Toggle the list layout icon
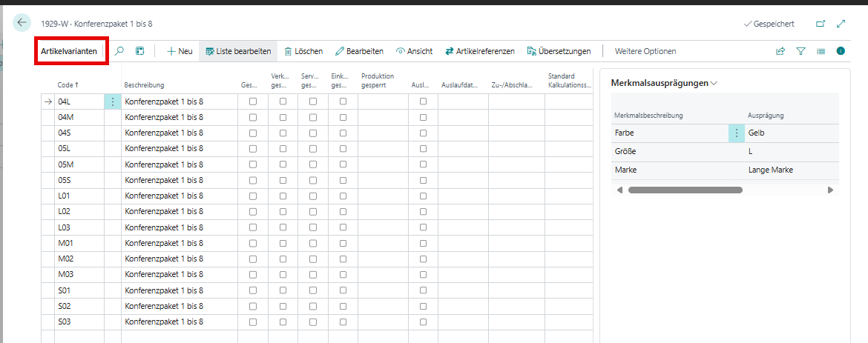Screen dimensions: 868x343 pyautogui.click(x=821, y=51)
